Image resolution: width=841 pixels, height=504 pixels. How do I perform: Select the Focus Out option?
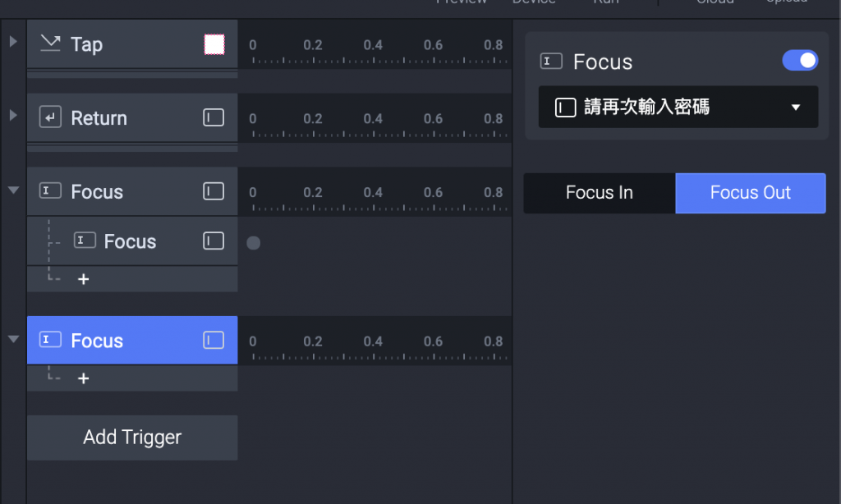click(x=751, y=193)
